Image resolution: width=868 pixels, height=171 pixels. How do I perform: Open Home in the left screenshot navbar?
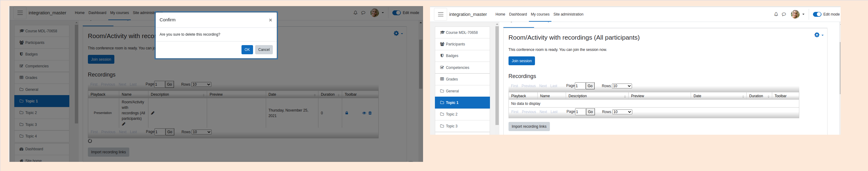click(79, 13)
